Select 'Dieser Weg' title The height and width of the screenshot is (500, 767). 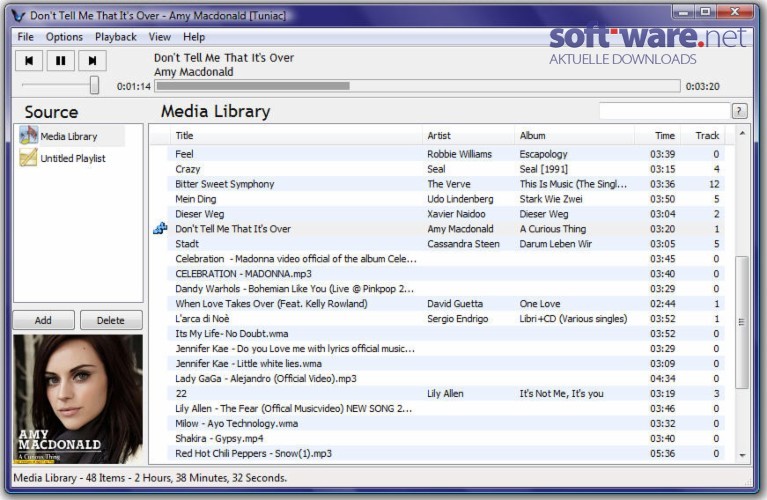[x=200, y=214]
